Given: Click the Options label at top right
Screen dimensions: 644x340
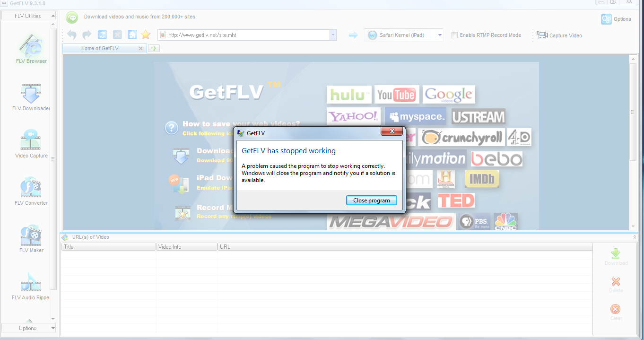Looking at the screenshot, I should [622, 19].
